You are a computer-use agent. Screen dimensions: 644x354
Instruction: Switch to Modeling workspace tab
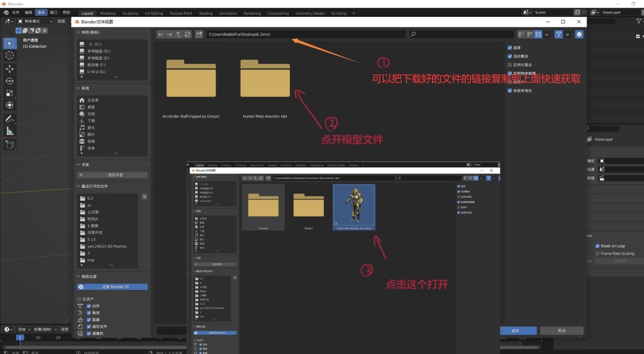(107, 13)
